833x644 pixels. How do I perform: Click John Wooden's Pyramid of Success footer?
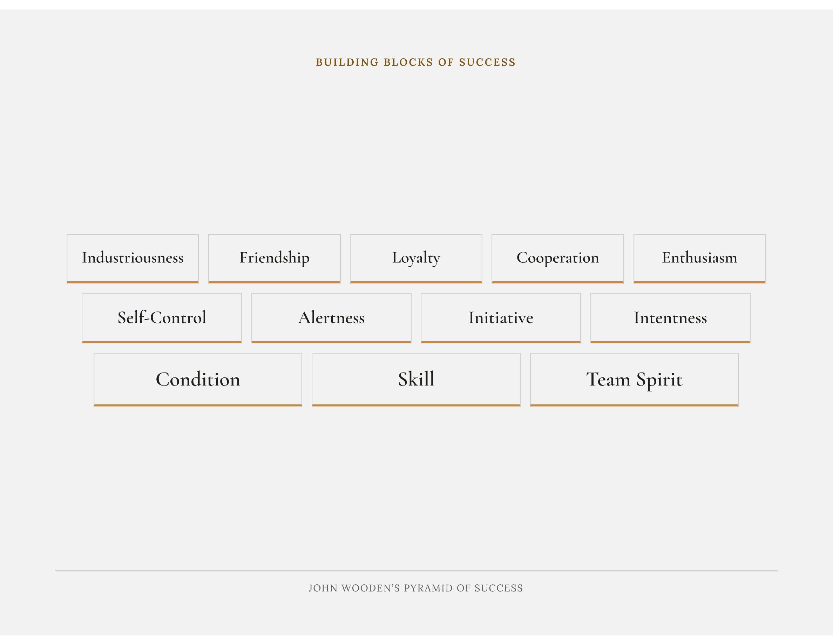click(x=416, y=588)
